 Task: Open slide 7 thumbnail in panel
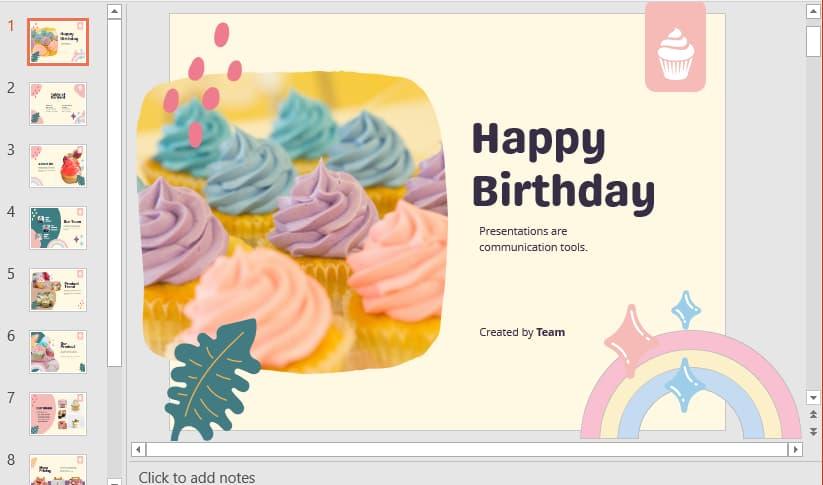(x=58, y=414)
